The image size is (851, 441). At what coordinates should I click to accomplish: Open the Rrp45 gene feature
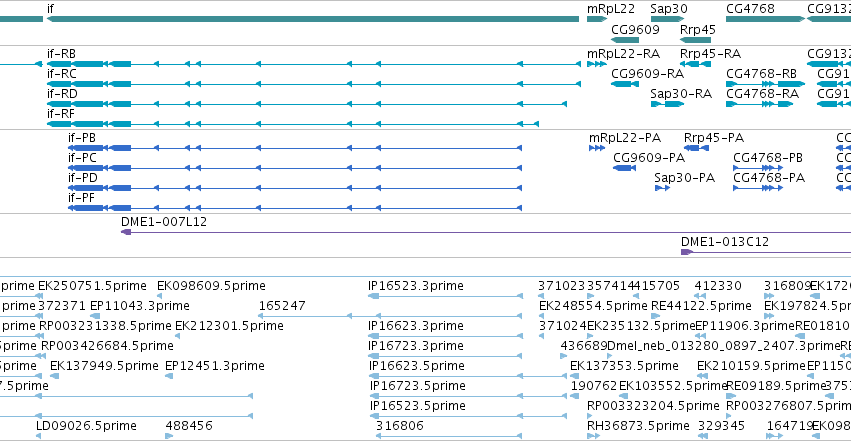pos(695,40)
